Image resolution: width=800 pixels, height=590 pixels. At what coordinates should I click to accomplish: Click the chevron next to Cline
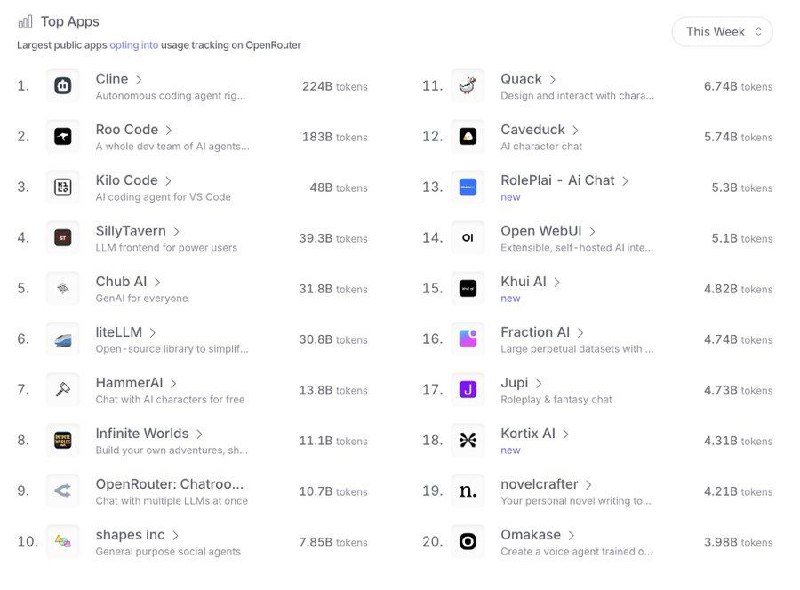coord(138,80)
